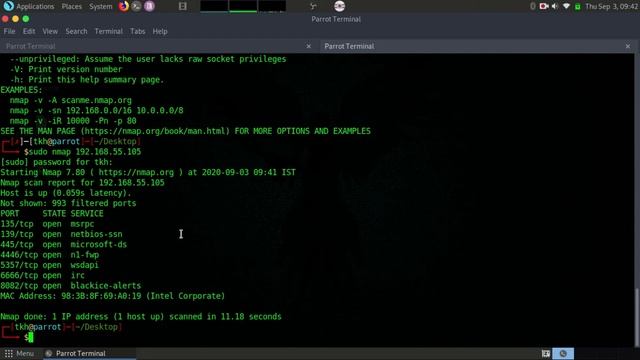Click the https://nmap.org/book/man.html link text
This screenshot has height=360, width=640.
(x=155, y=131)
